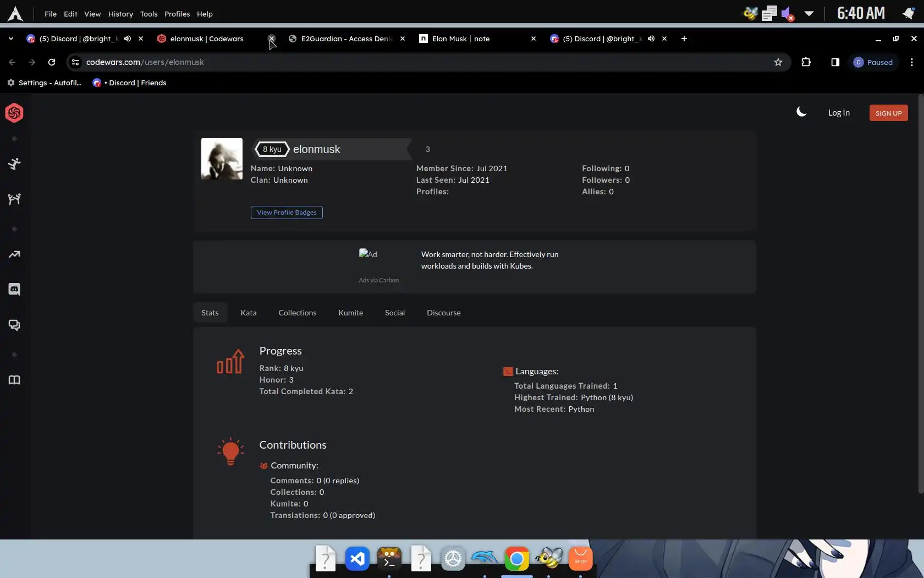Open the Profiles menu

(177, 14)
